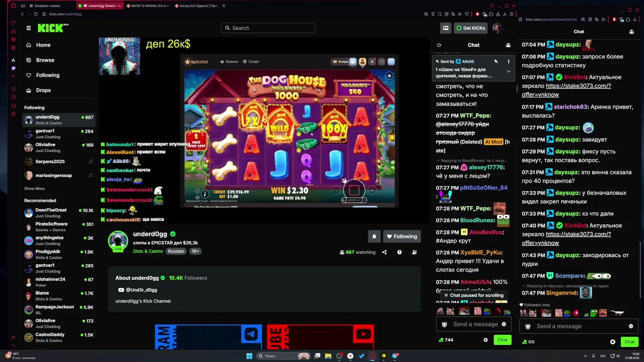644x362 pixels.
Task: Open the user profile avatar menu
Action: coord(497,28)
